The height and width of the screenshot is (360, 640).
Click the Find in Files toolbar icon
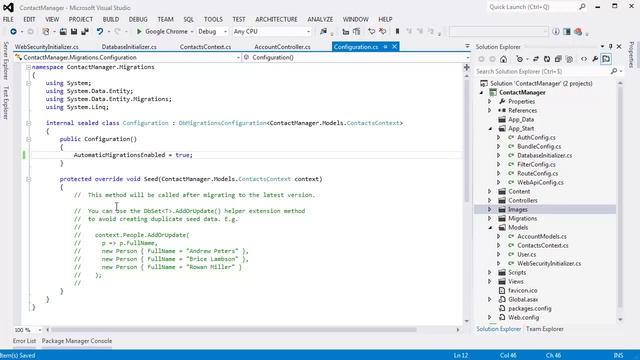[323, 31]
